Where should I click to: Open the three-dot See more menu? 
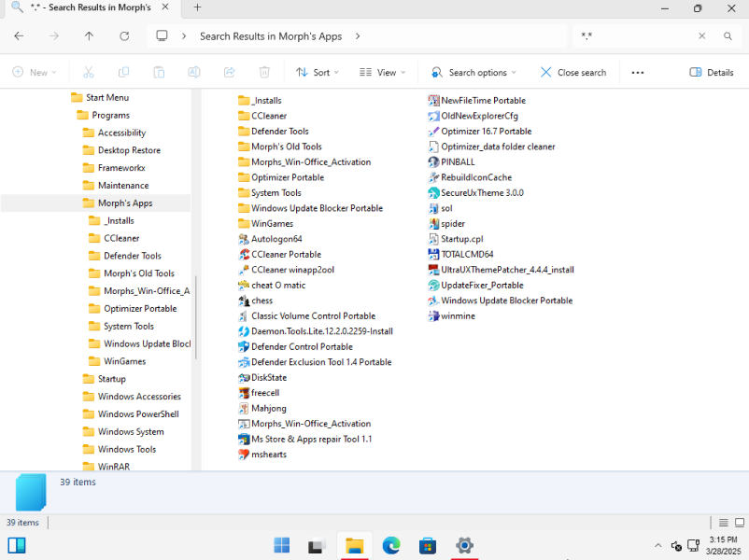[638, 73]
